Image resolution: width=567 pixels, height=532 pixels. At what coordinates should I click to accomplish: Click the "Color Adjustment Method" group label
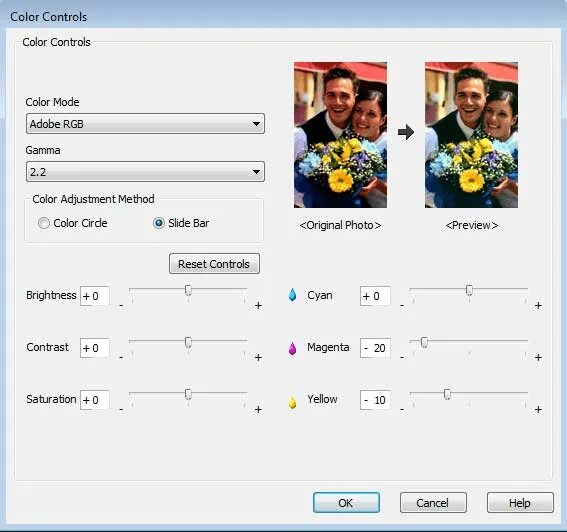[93, 199]
